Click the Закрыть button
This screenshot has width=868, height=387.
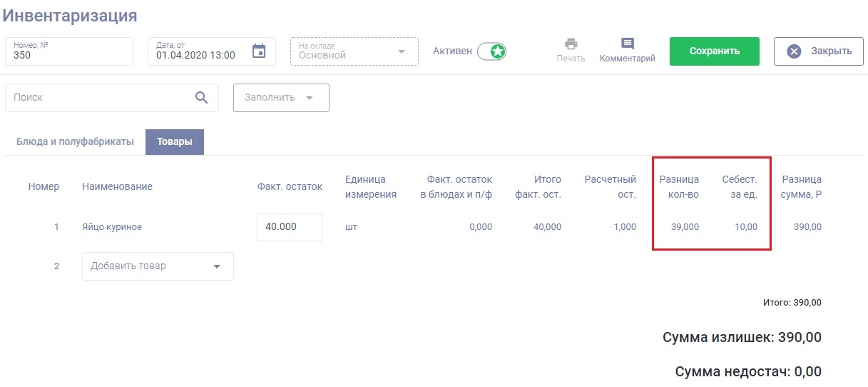point(818,51)
